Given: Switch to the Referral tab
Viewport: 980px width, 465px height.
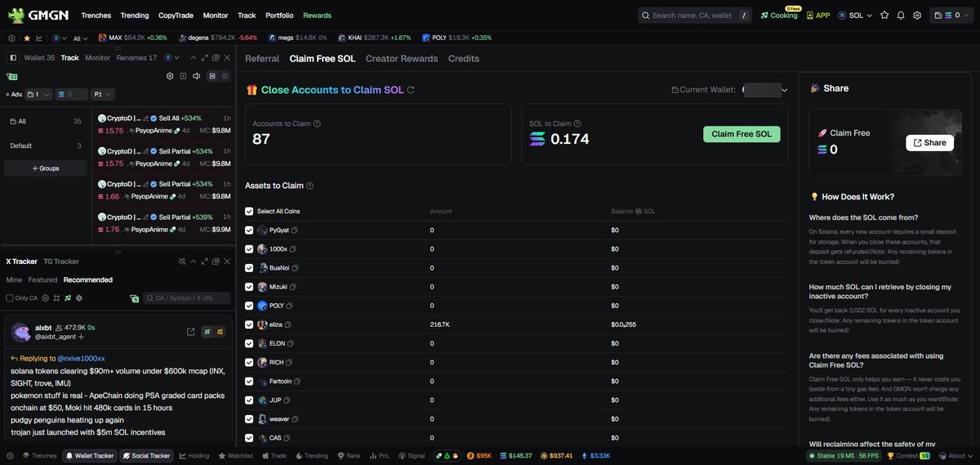Looking at the screenshot, I should pyautogui.click(x=262, y=59).
